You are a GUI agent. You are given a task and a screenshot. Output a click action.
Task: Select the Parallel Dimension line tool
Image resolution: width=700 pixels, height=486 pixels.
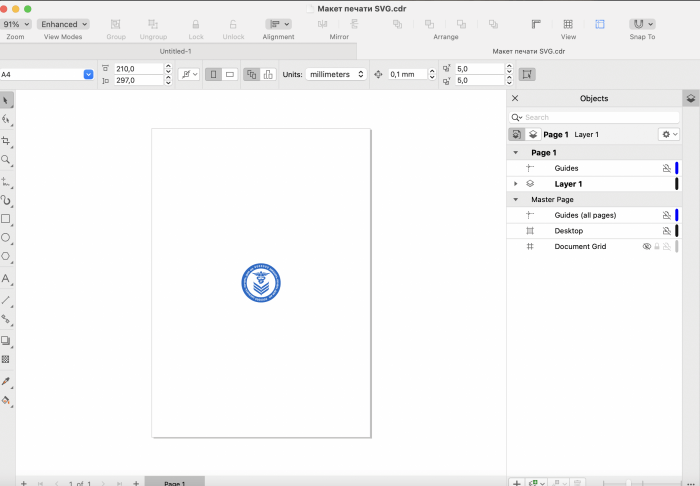coord(6,300)
